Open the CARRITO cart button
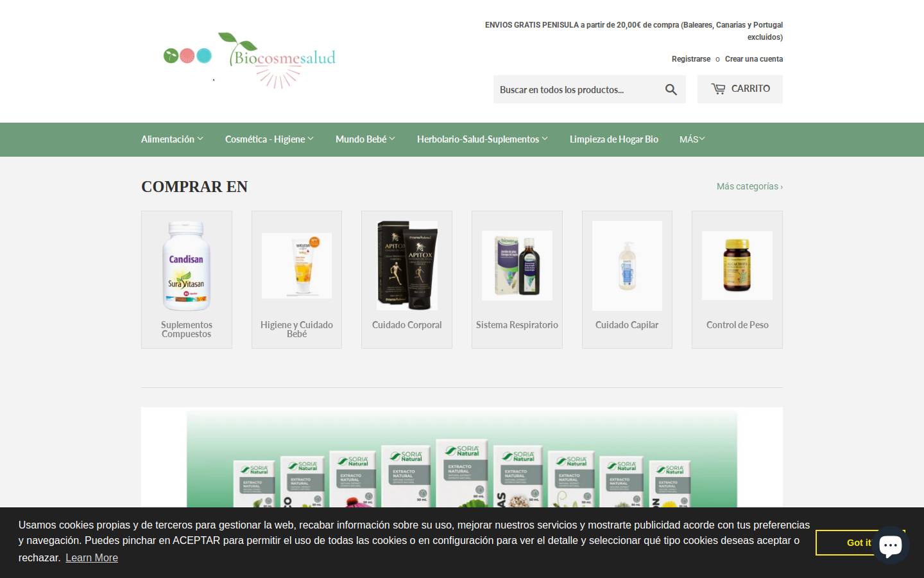Viewport: 924px width, 578px height. 740,89
